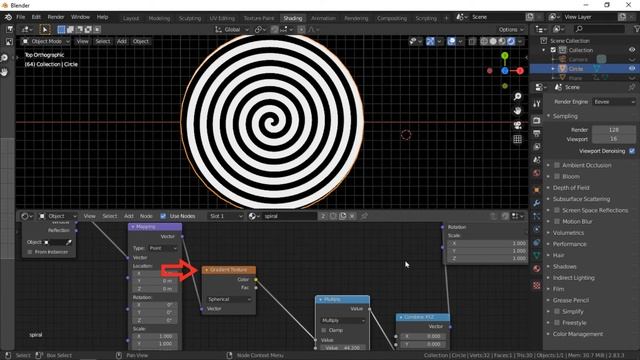Open the Render menu
Image resolution: width=640 pixels, height=360 pixels.
pyautogui.click(x=56, y=17)
